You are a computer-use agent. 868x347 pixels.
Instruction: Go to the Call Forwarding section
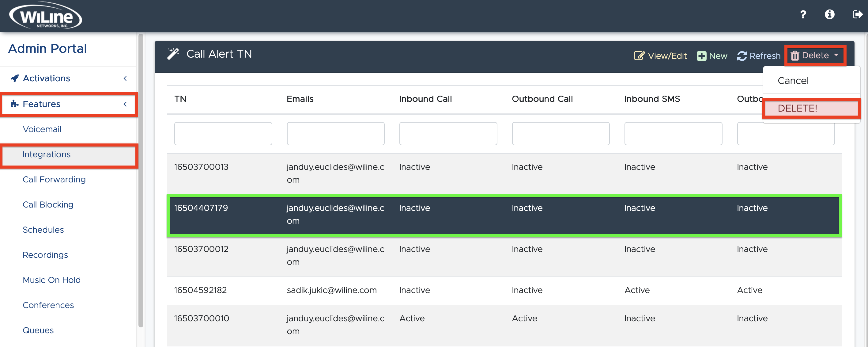point(54,179)
